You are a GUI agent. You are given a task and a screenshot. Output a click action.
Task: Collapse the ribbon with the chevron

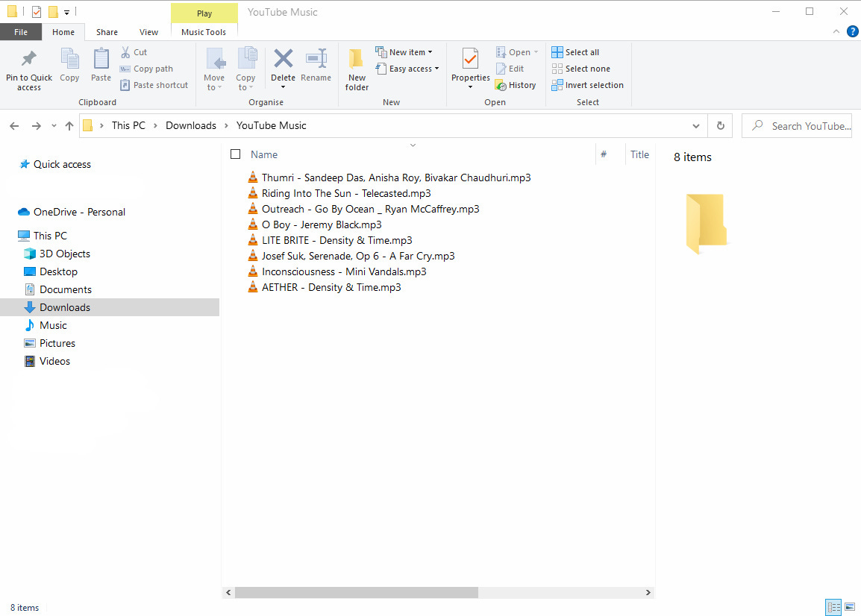pos(836,31)
